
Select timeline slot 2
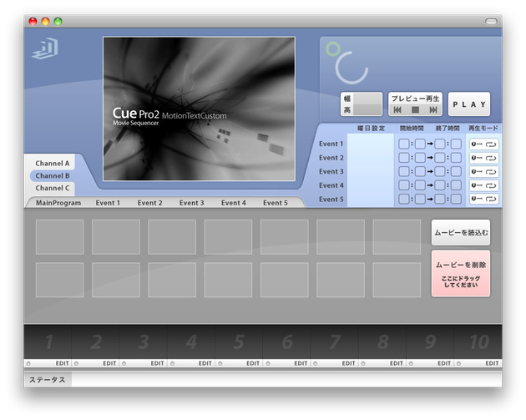click(96, 342)
